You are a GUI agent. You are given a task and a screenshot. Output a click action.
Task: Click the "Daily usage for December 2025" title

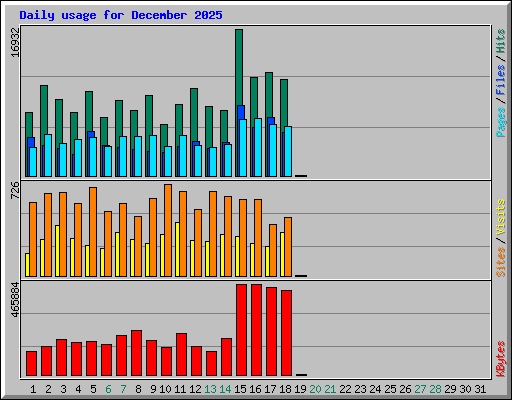(121, 15)
